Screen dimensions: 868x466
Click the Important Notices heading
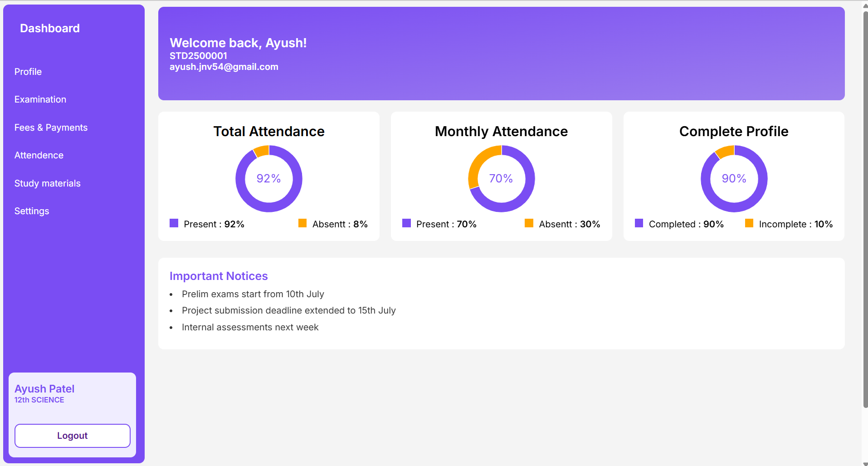[218, 275]
